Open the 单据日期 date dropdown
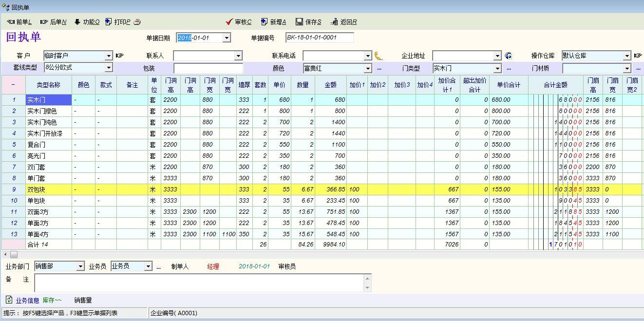Viewport: 644px width, 321px height. [x=227, y=38]
